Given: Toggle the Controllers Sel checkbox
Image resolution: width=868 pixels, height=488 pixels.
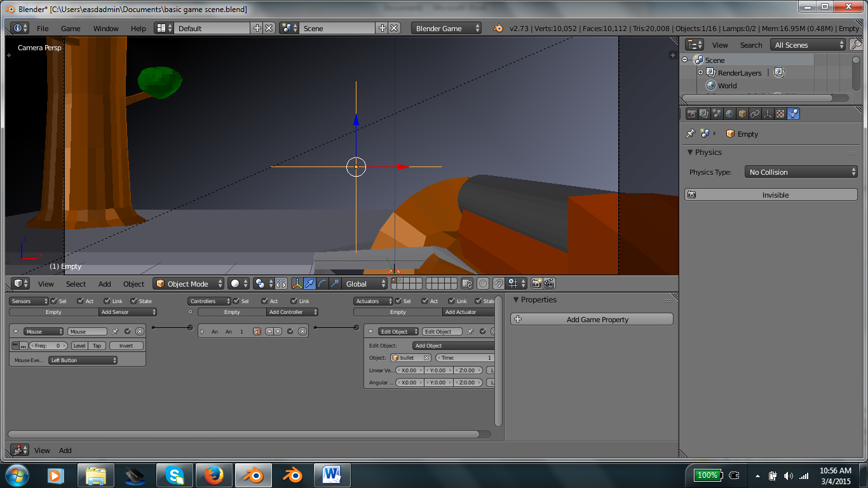Looking at the screenshot, I should coord(236,301).
